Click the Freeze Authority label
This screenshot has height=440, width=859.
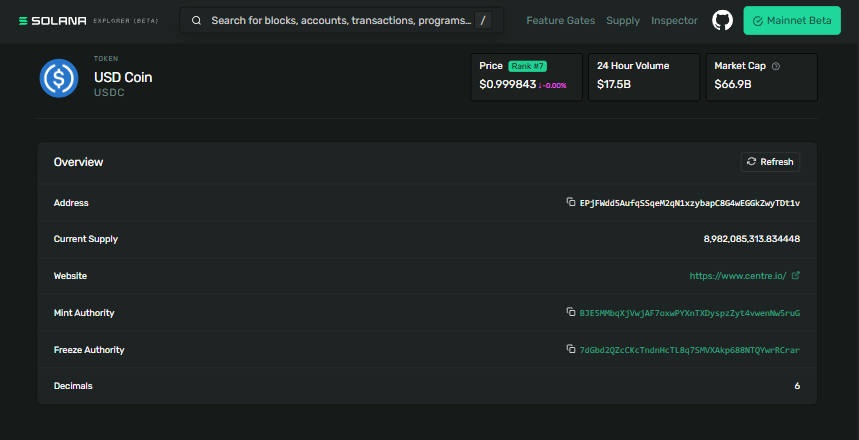click(x=89, y=350)
